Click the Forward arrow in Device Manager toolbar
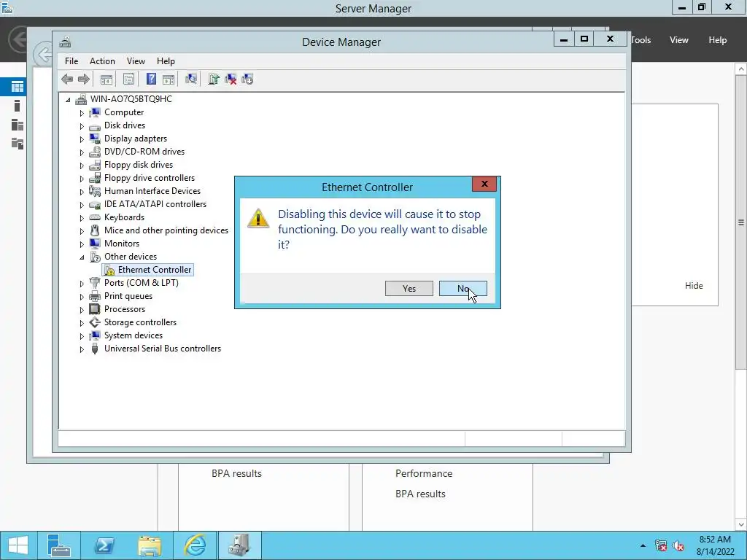This screenshot has width=747, height=560. 84,79
